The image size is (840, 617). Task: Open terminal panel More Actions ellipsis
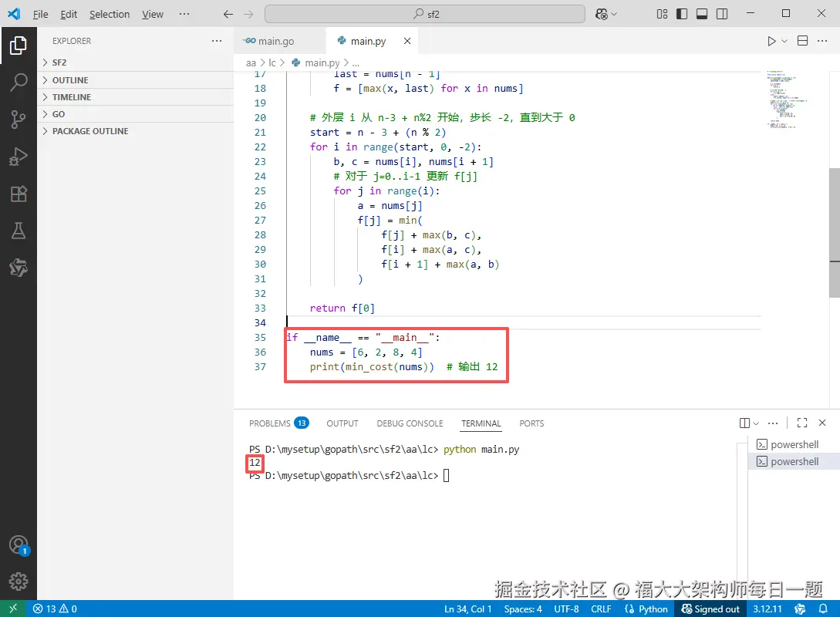pos(772,423)
